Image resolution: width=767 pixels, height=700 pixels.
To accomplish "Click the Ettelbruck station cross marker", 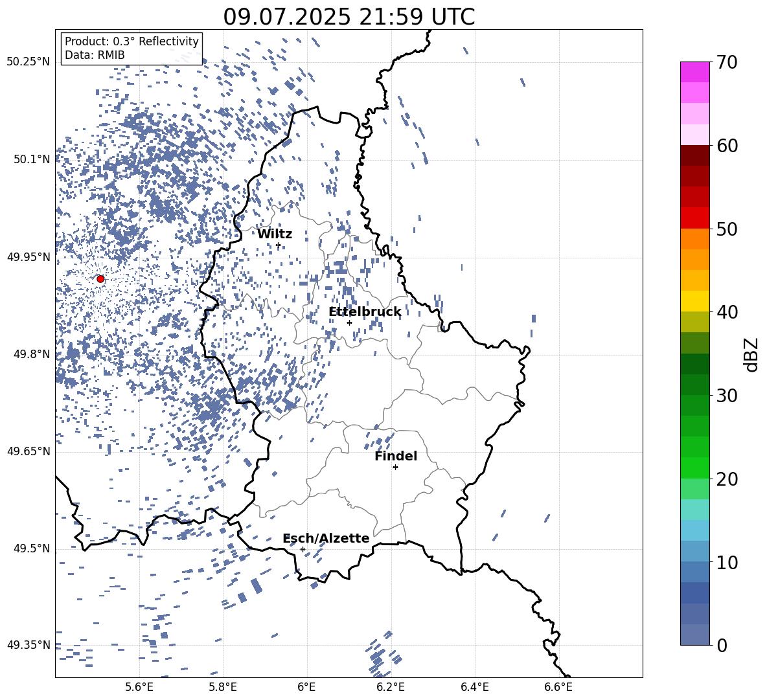I will (x=349, y=322).
